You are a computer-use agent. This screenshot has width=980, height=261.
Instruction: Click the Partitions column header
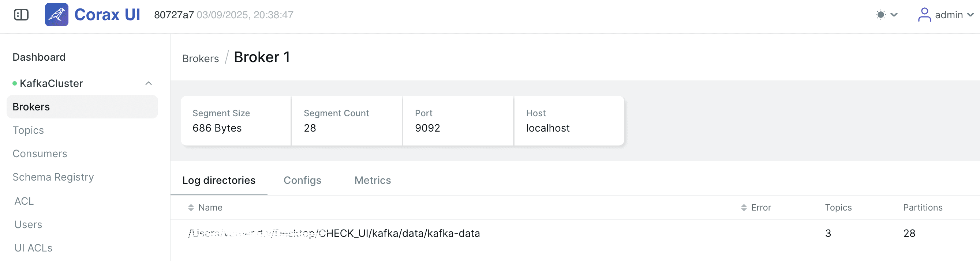pos(923,207)
